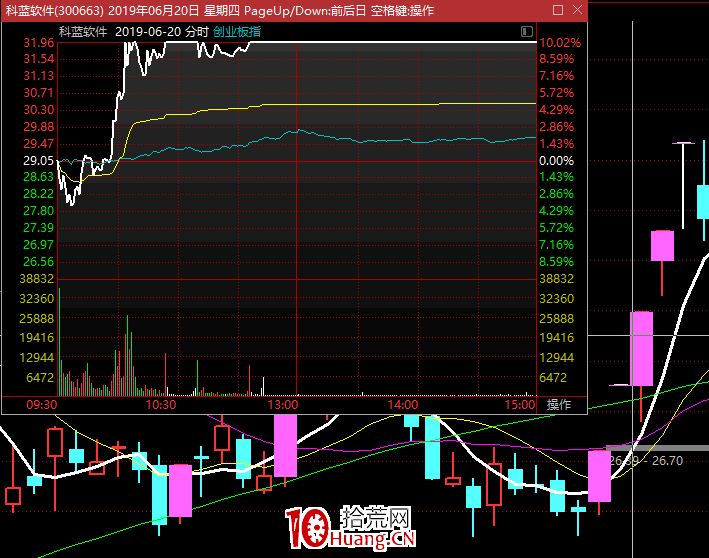Click the 科蓝软件 stock name label

click(83, 32)
